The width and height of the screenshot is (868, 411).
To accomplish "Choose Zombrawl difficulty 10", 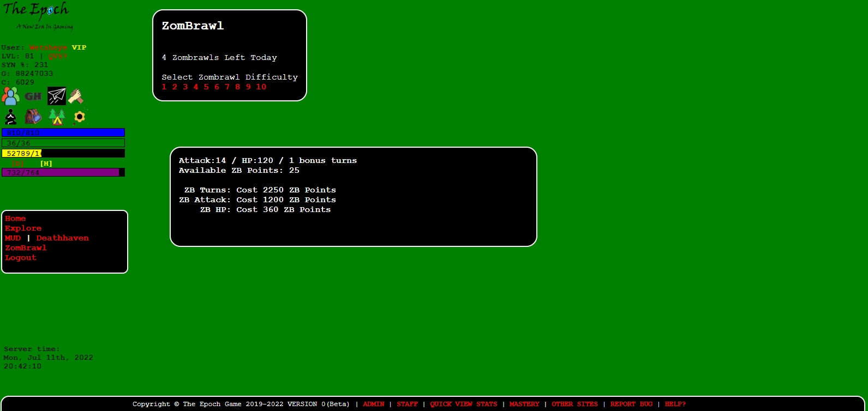I will pos(261,87).
